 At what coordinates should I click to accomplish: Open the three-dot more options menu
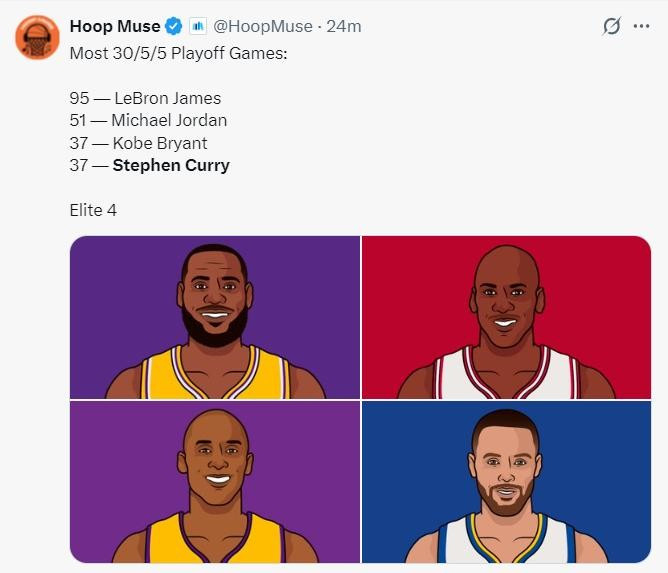tap(641, 26)
